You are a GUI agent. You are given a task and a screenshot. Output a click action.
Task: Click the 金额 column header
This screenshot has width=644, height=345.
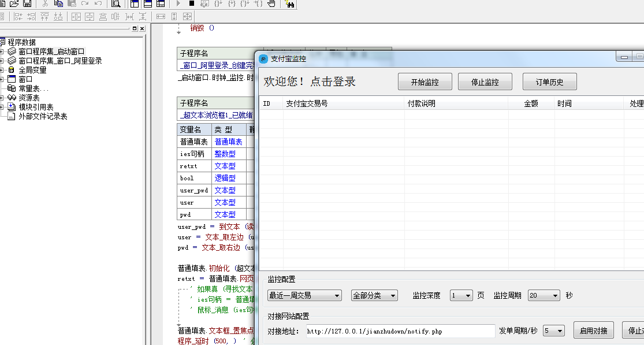pyautogui.click(x=531, y=103)
